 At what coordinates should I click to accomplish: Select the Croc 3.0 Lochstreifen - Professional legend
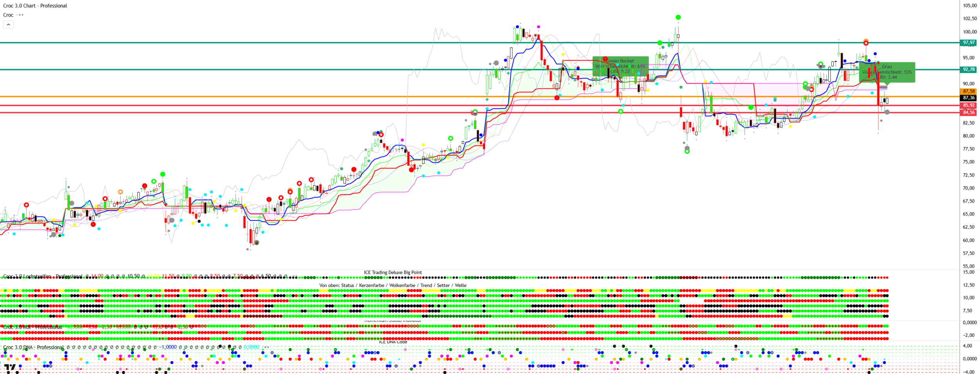pos(43,276)
